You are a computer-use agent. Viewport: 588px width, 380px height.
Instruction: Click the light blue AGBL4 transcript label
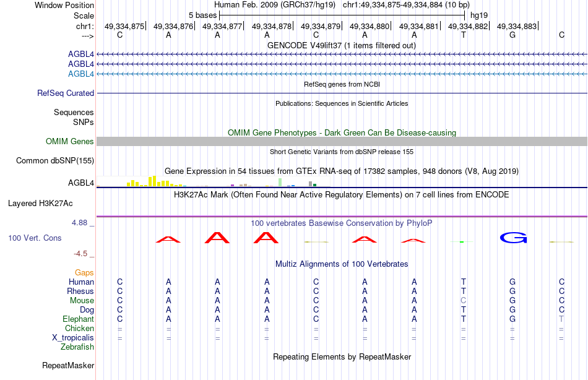pos(80,74)
